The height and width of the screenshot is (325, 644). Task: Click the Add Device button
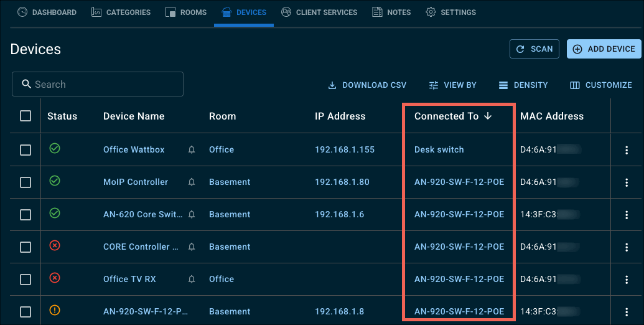[x=604, y=49]
